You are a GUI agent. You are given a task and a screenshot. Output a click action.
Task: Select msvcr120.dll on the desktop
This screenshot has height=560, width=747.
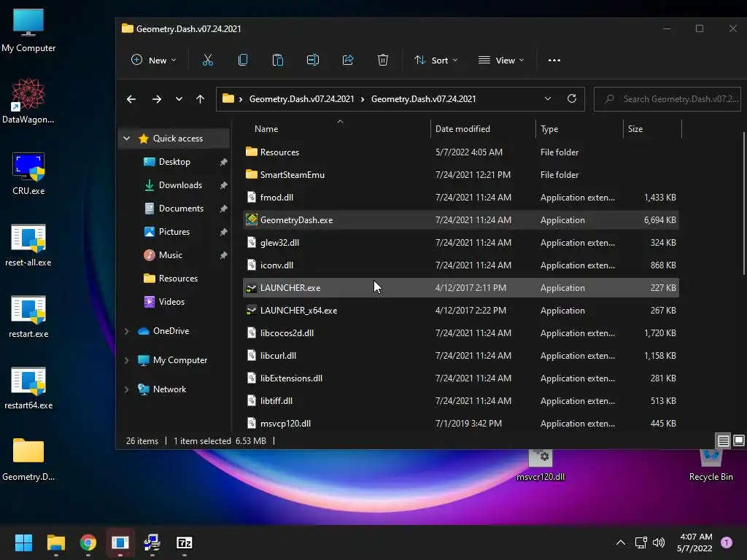pyautogui.click(x=541, y=466)
